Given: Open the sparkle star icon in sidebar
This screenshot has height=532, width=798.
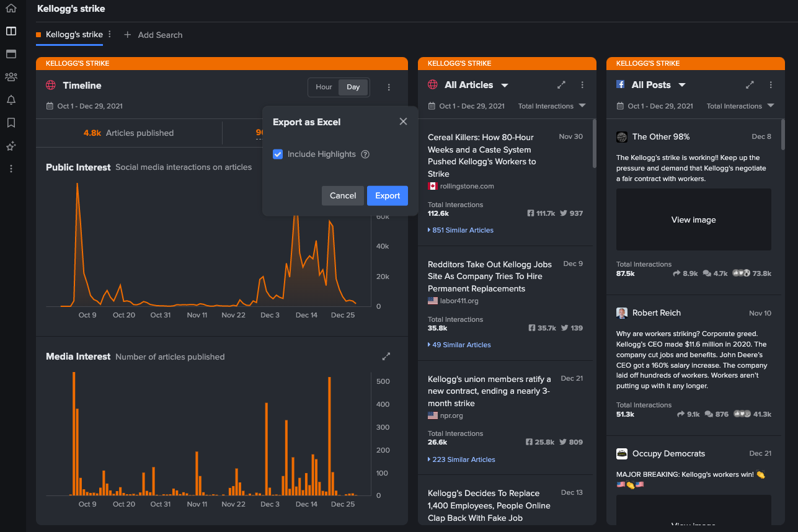Looking at the screenshot, I should point(11,146).
